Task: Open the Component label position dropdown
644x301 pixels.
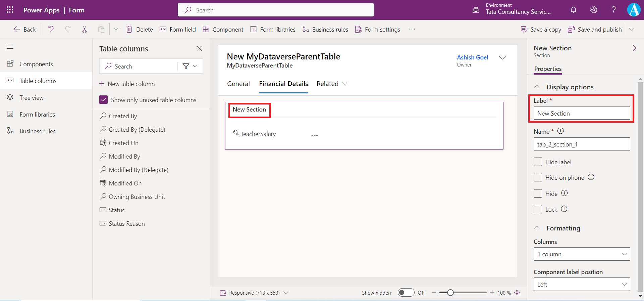Action: tap(582, 284)
